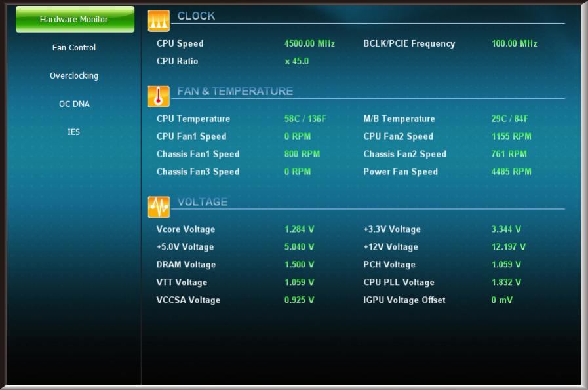This screenshot has width=588, height=390.
Task: Click the CLOCK section icon
Action: pos(159,21)
